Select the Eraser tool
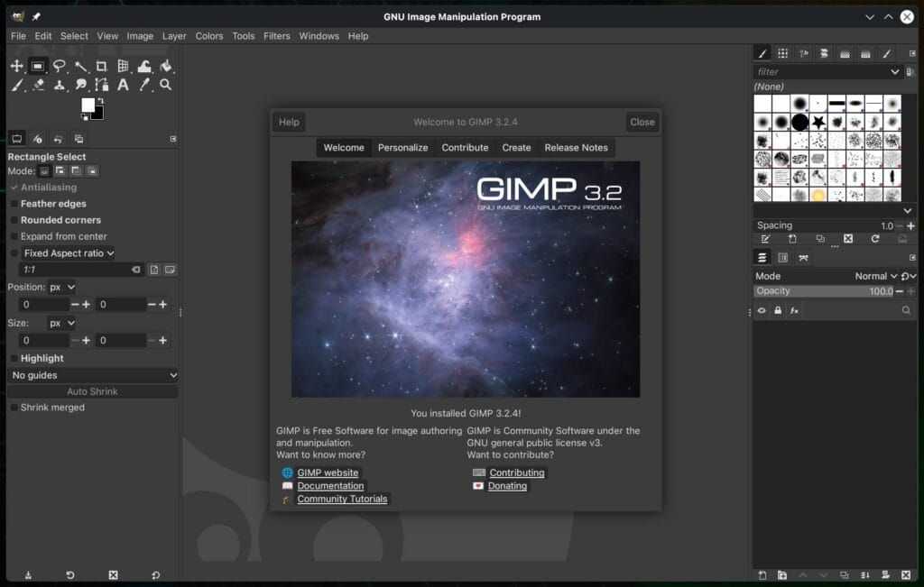The image size is (924, 587). point(39,85)
